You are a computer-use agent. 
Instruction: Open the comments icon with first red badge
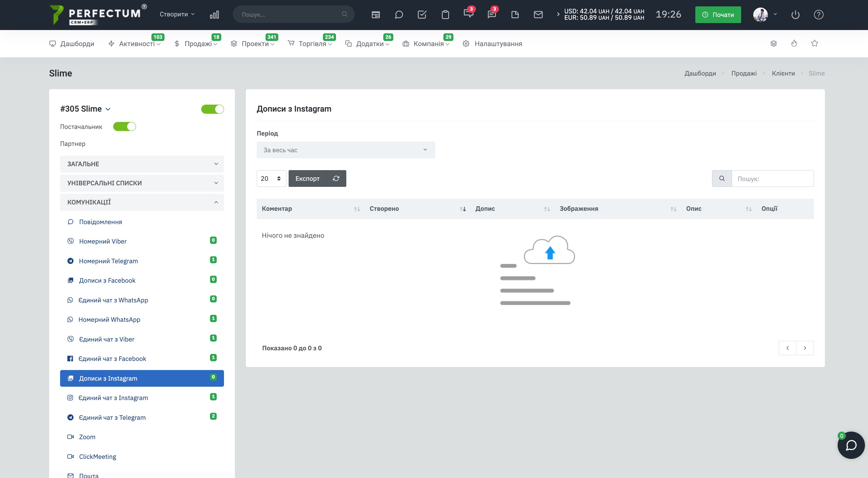(x=468, y=14)
